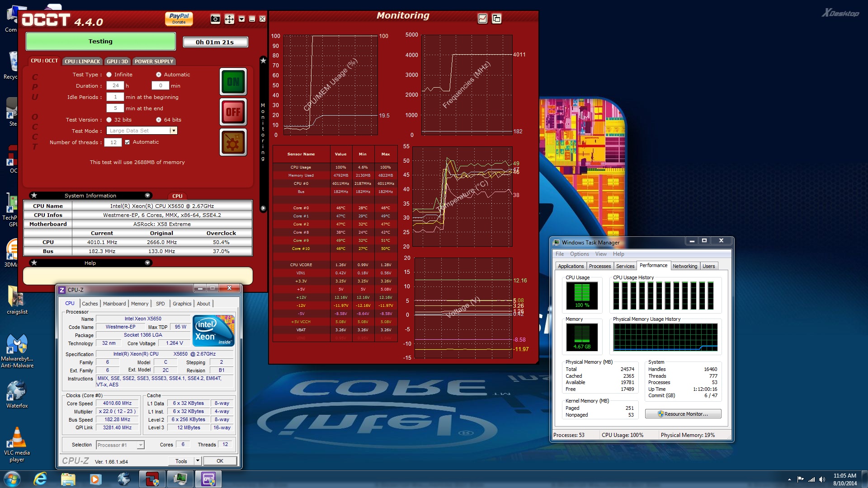This screenshot has height=488, width=868.
Task: Click the Duration hours input field
Action: click(115, 85)
